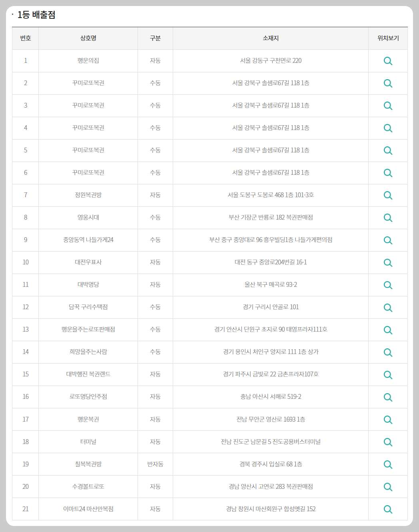419x532 pixels.
Task: Show map for 담꾹 구리수택점
Action: point(387,307)
